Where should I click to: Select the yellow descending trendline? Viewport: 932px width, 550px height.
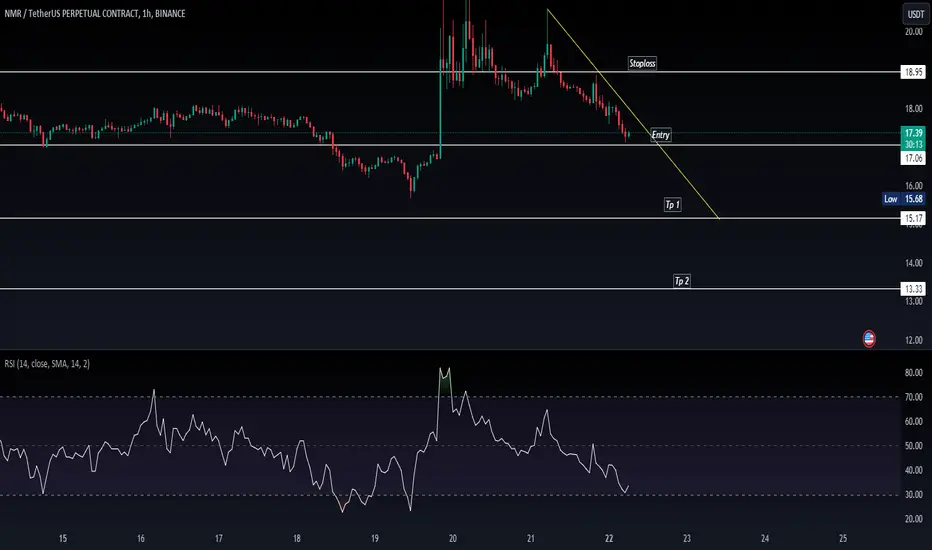(x=633, y=114)
